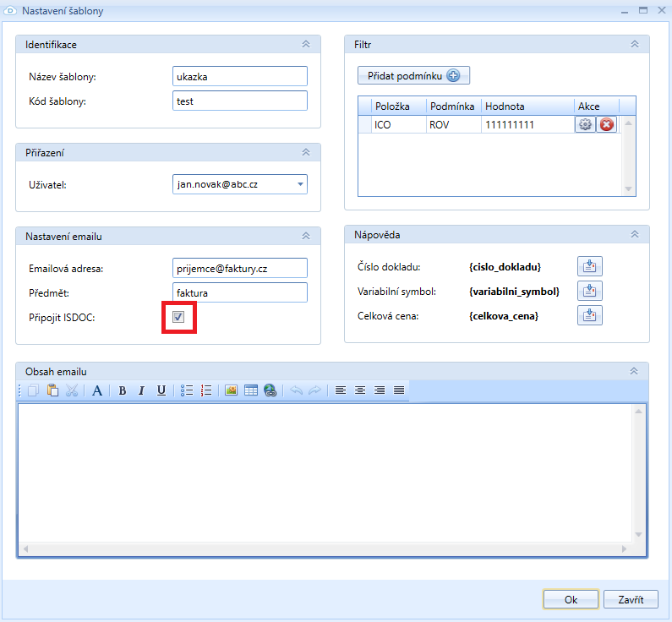
Task: Collapse the Nápověda section
Action: (635, 234)
